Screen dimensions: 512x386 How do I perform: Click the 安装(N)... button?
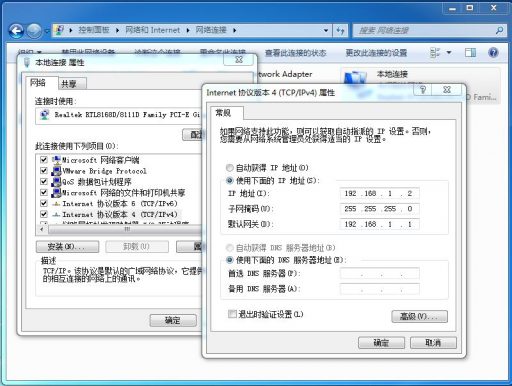(x=67, y=247)
